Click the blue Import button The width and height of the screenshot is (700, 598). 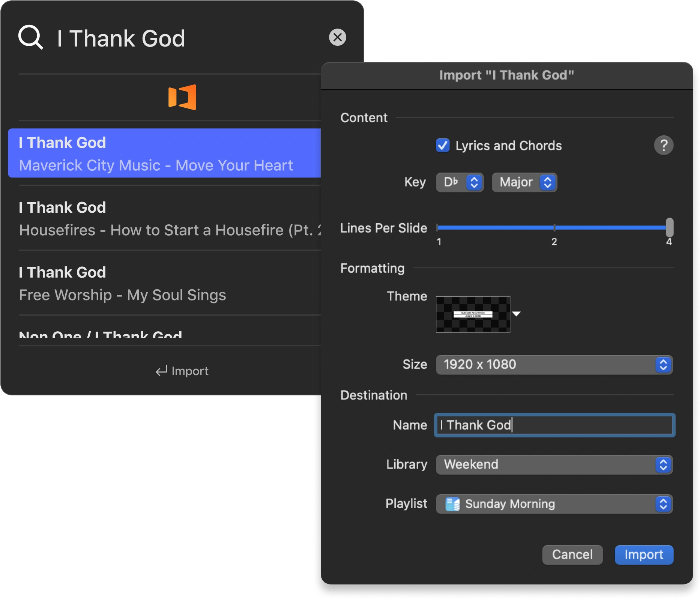pos(644,555)
